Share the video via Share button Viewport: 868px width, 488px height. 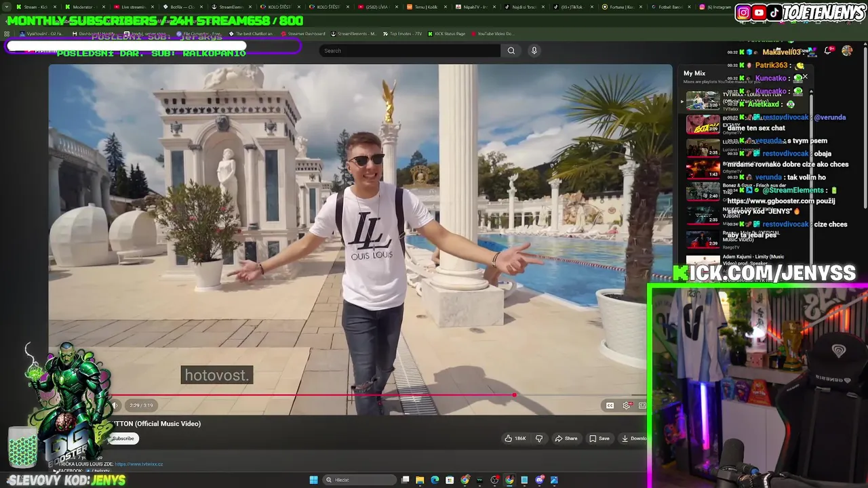pyautogui.click(x=566, y=439)
